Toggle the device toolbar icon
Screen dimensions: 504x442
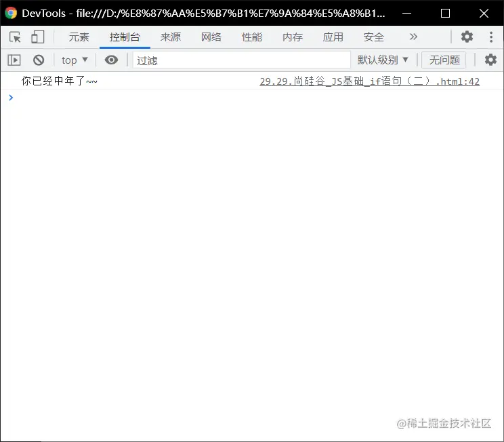click(37, 37)
